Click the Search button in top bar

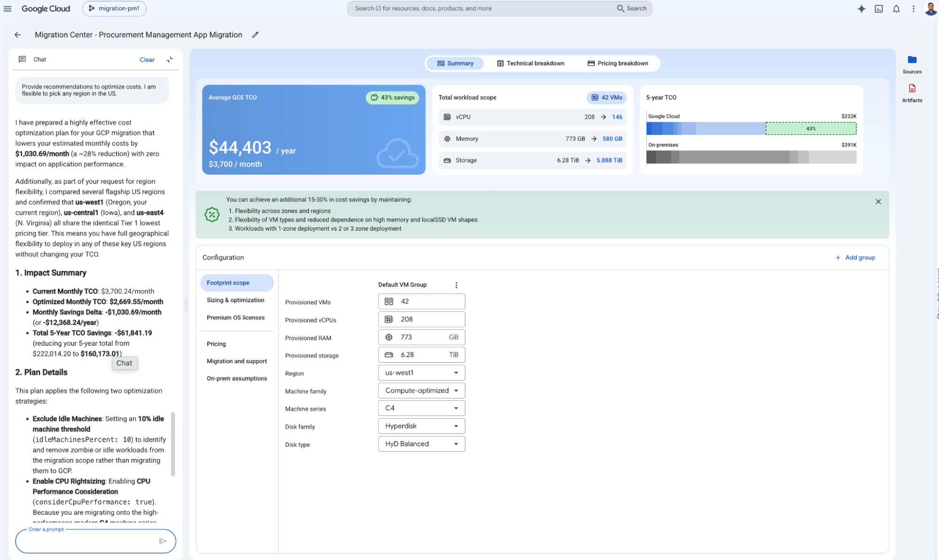(x=631, y=8)
